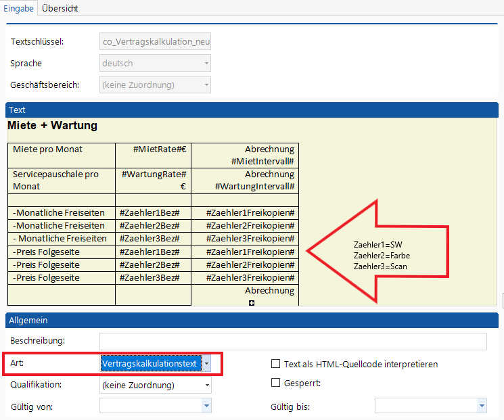Click into the Beschreibung input field

point(292,342)
